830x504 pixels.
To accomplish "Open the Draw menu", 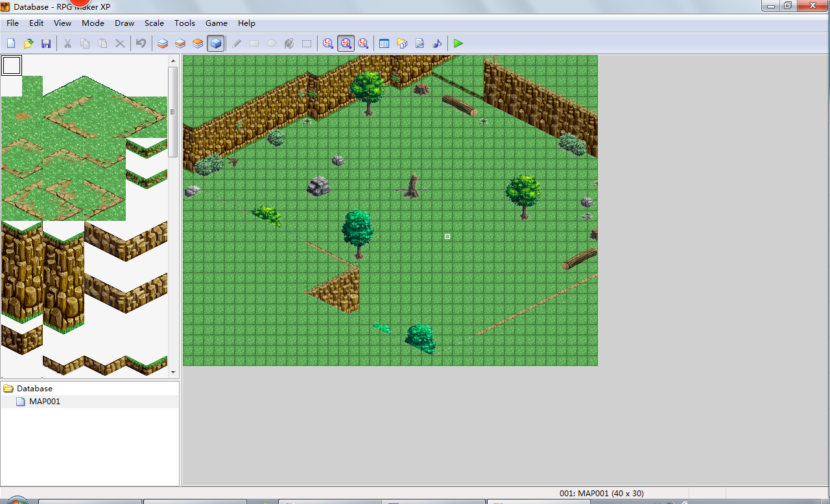I will point(124,23).
